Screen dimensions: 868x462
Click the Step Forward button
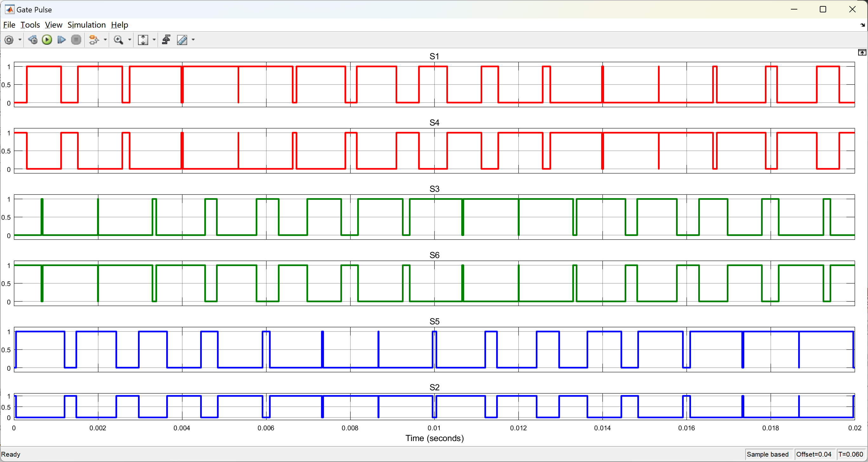click(61, 40)
